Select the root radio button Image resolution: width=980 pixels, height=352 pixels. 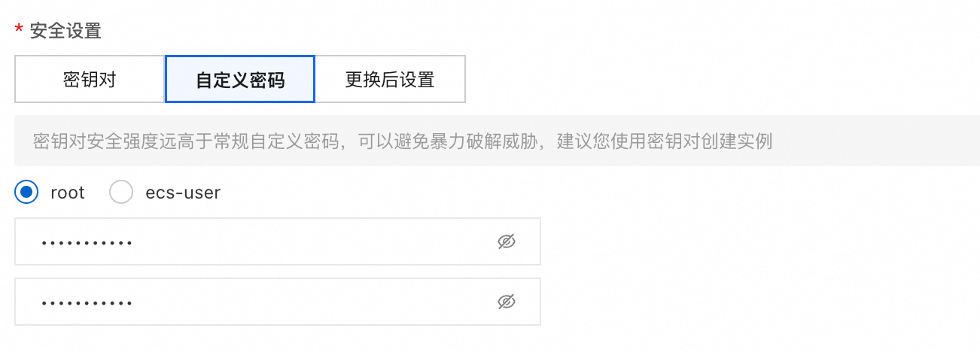[x=27, y=193]
